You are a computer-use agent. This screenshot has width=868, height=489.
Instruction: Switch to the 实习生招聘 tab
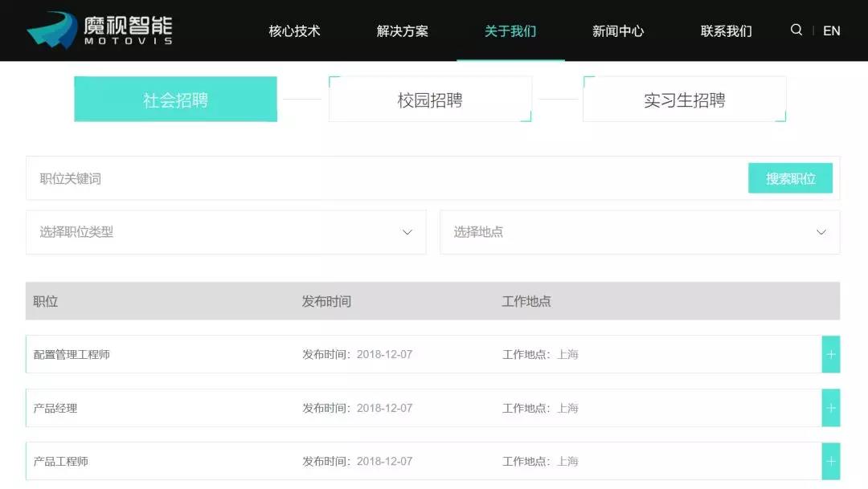(x=684, y=98)
